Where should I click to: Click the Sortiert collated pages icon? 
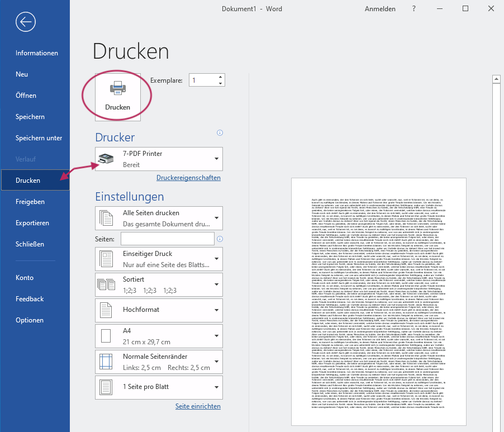point(106,284)
